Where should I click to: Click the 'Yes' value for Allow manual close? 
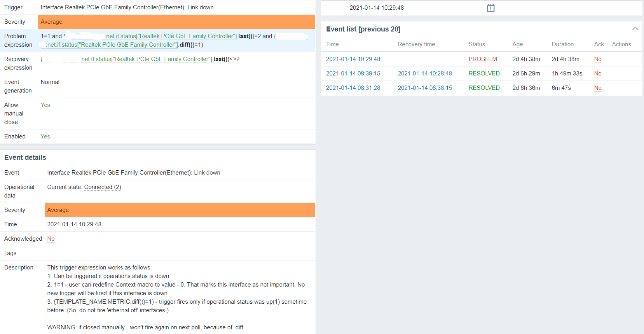[x=45, y=105]
